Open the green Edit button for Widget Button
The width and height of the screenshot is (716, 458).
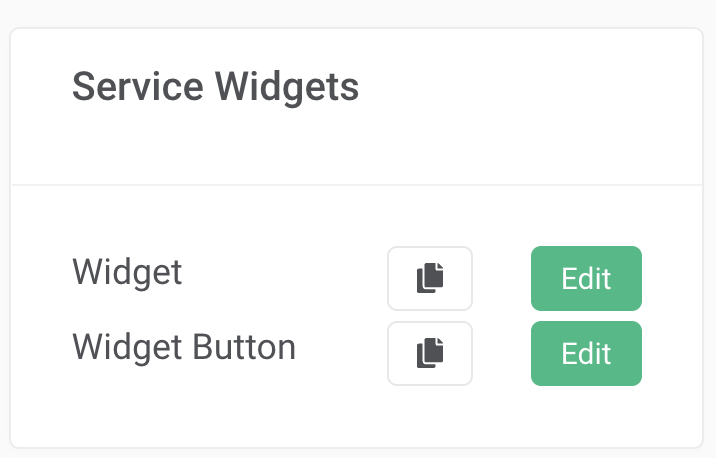[x=586, y=353]
